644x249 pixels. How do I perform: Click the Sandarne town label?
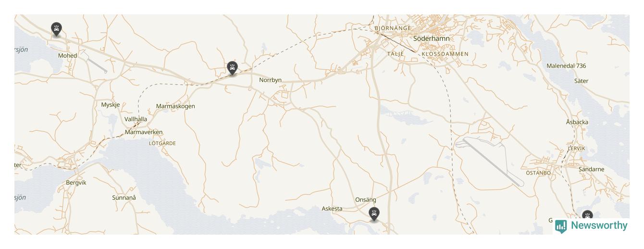[591, 169]
